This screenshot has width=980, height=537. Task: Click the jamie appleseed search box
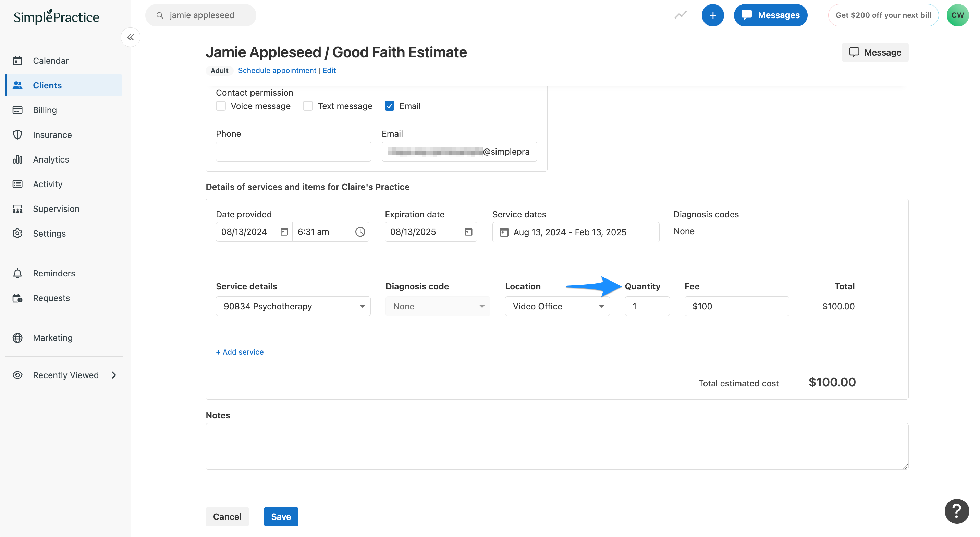click(200, 15)
